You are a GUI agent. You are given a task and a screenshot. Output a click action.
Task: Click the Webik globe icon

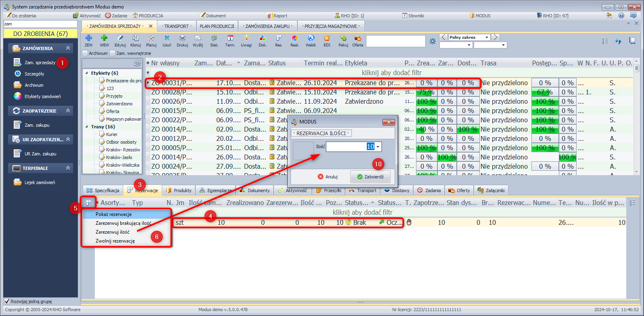(x=311, y=38)
